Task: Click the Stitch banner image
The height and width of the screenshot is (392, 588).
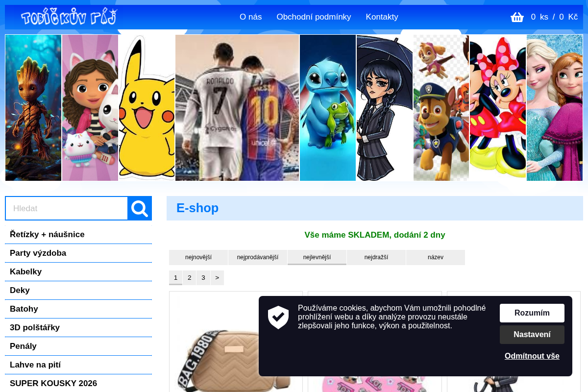Action: tap(328, 108)
